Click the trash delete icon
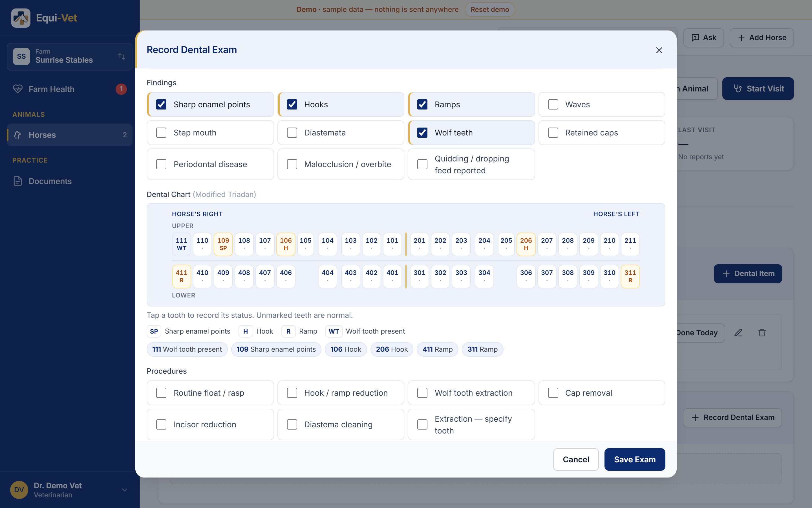Screen dimensions: 812x508 762,333
